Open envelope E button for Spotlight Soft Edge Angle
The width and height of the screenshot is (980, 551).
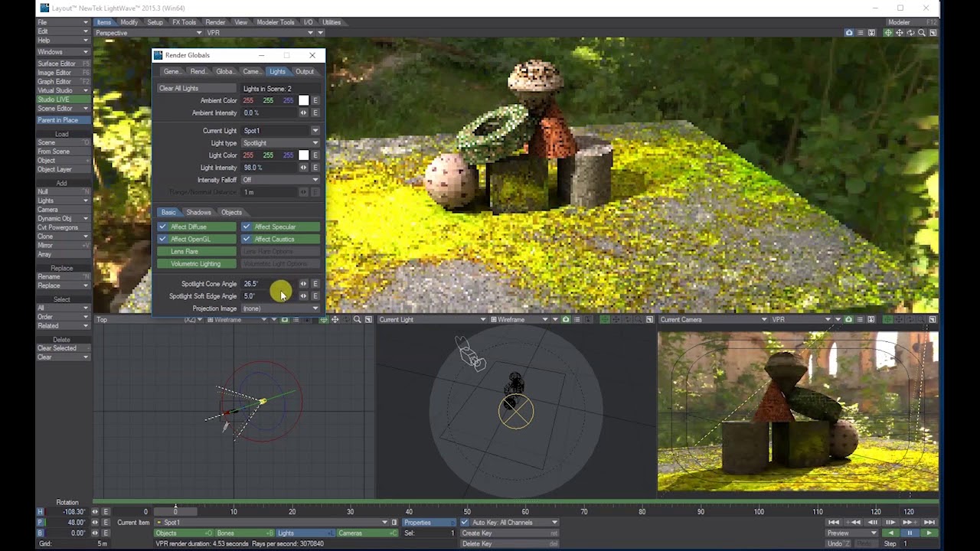[x=315, y=296]
